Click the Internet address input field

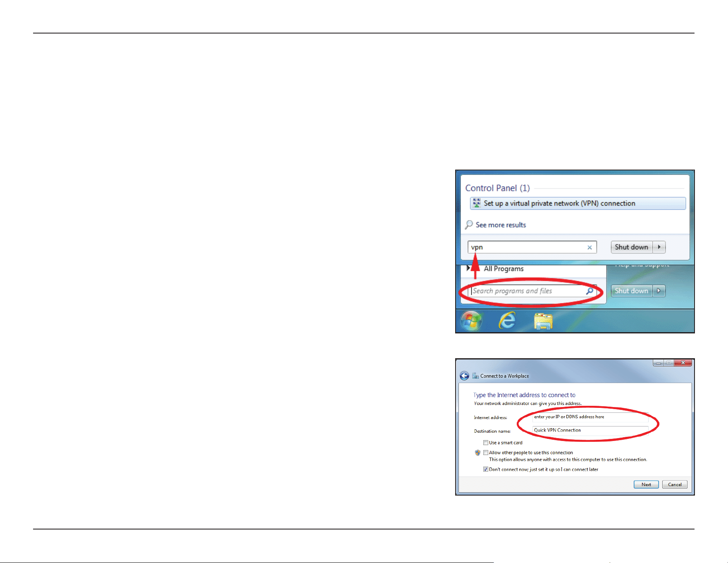pos(590,417)
